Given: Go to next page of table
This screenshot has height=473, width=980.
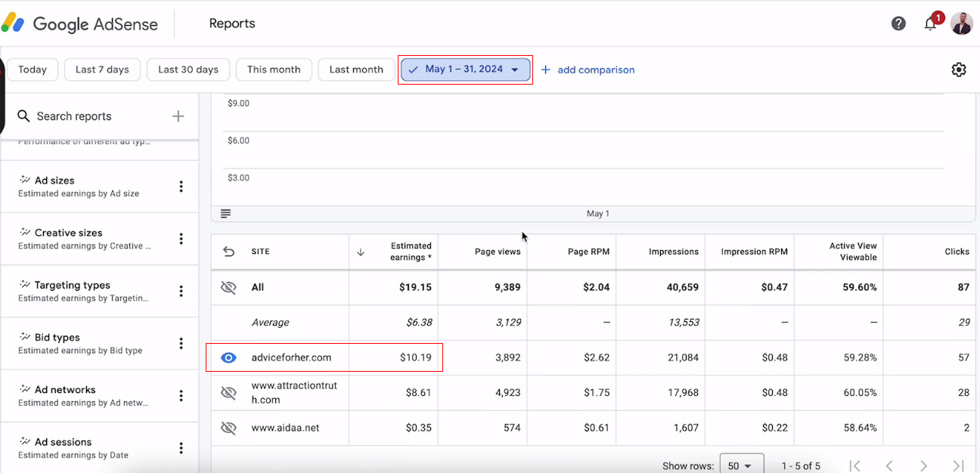Looking at the screenshot, I should (923, 465).
